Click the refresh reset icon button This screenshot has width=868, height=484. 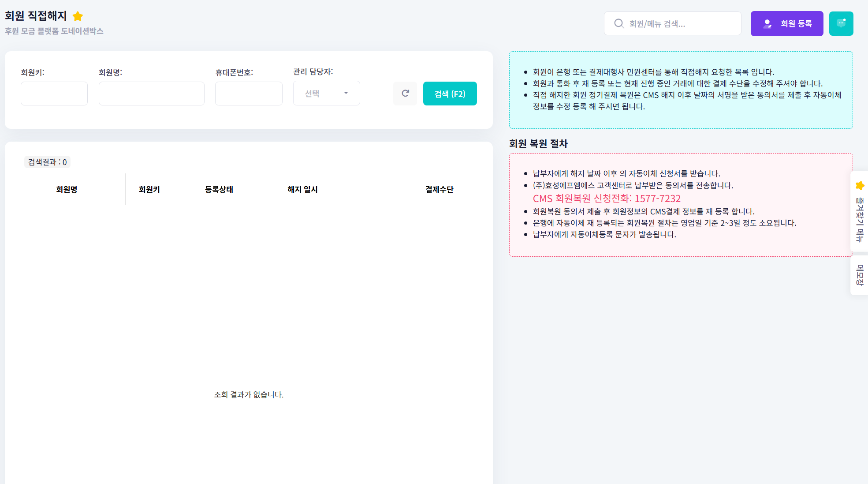(405, 94)
